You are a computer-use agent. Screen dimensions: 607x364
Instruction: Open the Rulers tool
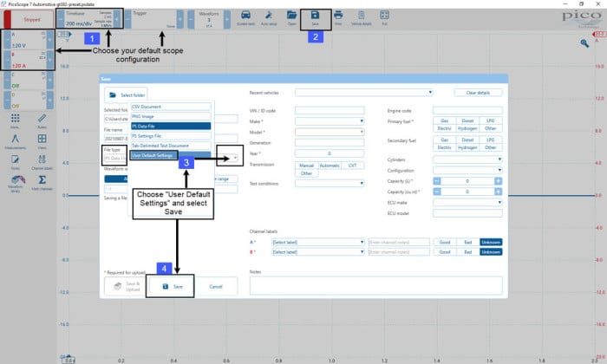(x=42, y=121)
